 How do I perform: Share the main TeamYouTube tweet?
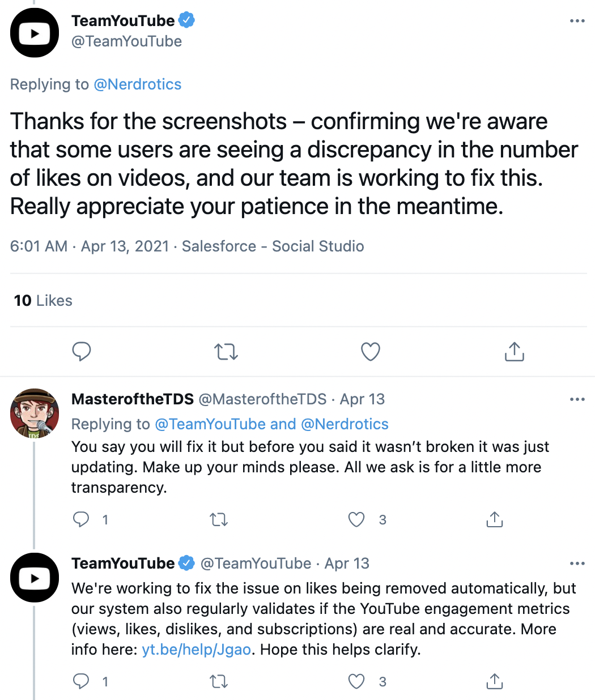pyautogui.click(x=515, y=351)
